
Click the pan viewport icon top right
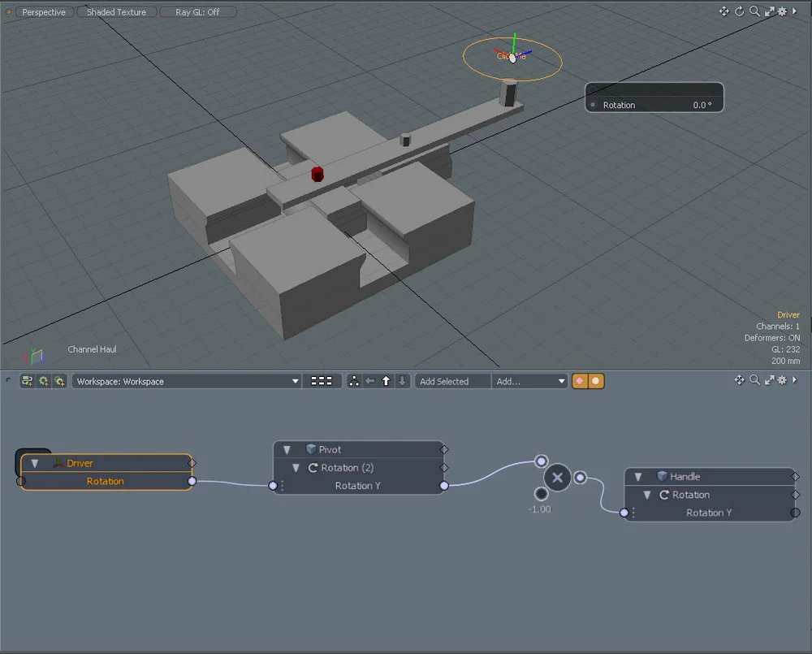(x=723, y=11)
